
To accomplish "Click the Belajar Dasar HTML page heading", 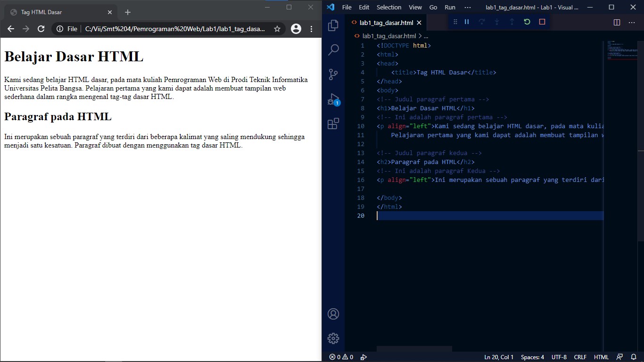I will tap(74, 57).
